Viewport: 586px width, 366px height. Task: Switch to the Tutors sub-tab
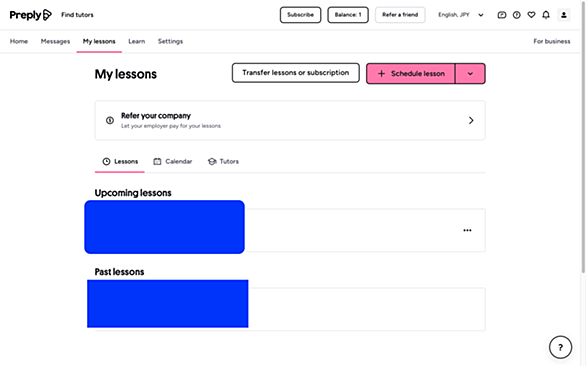pos(223,162)
